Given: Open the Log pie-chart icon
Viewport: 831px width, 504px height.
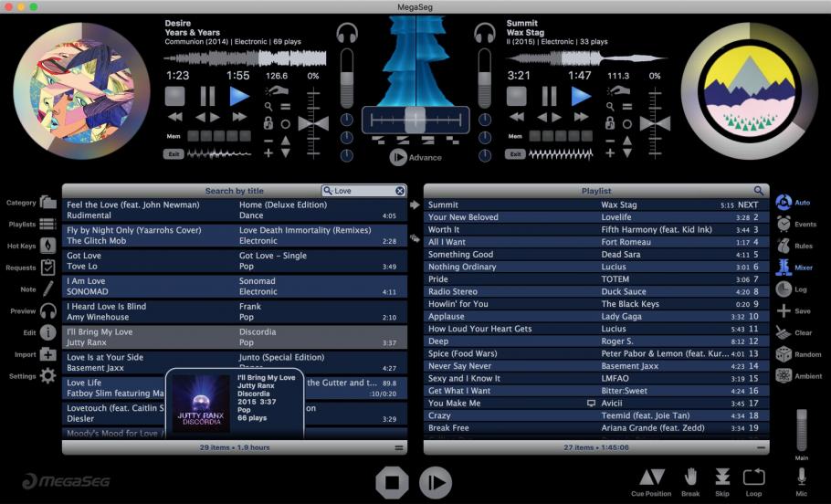Looking at the screenshot, I should pyautogui.click(x=784, y=289).
